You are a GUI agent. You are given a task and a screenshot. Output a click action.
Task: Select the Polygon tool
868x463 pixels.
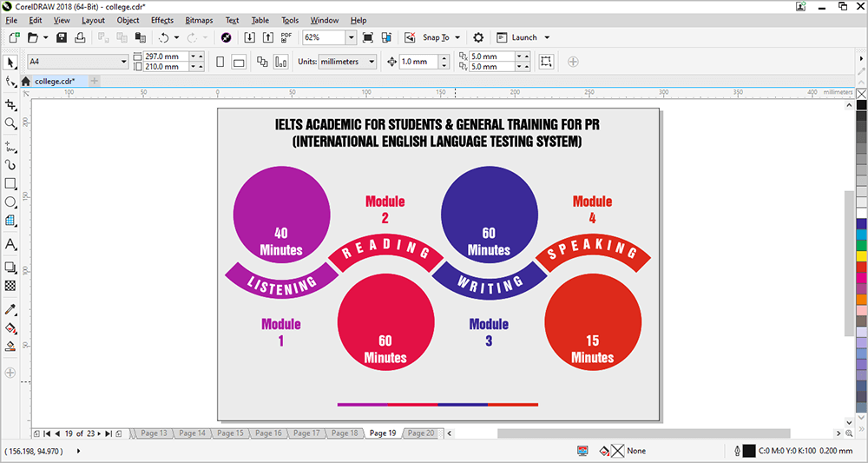[x=10, y=221]
